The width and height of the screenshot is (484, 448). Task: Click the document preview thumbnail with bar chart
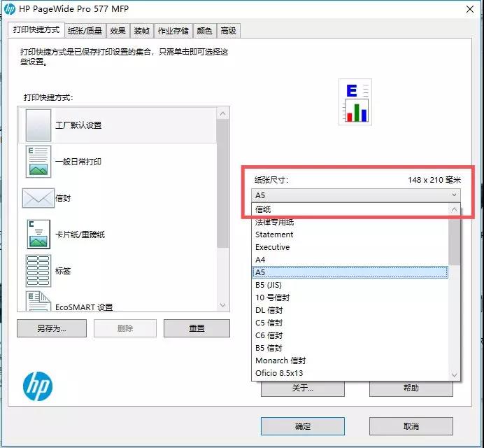355,102
